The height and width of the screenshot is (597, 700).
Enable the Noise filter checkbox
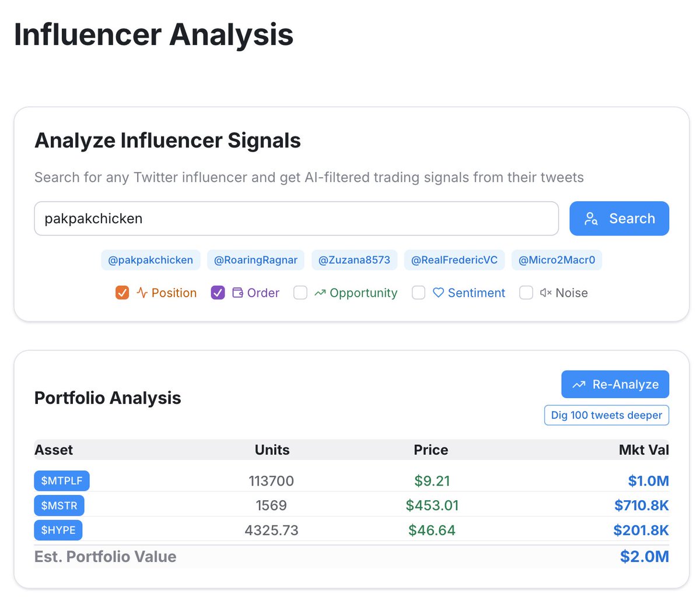point(526,293)
